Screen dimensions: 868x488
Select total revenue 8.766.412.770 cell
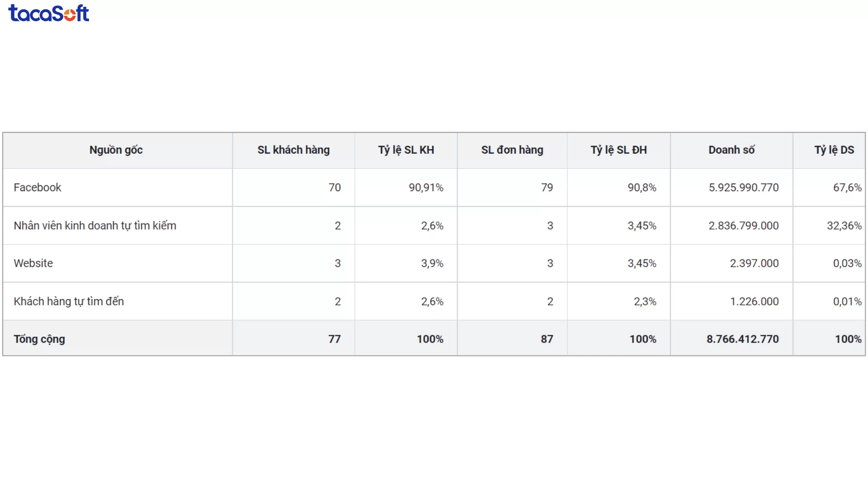point(742,339)
